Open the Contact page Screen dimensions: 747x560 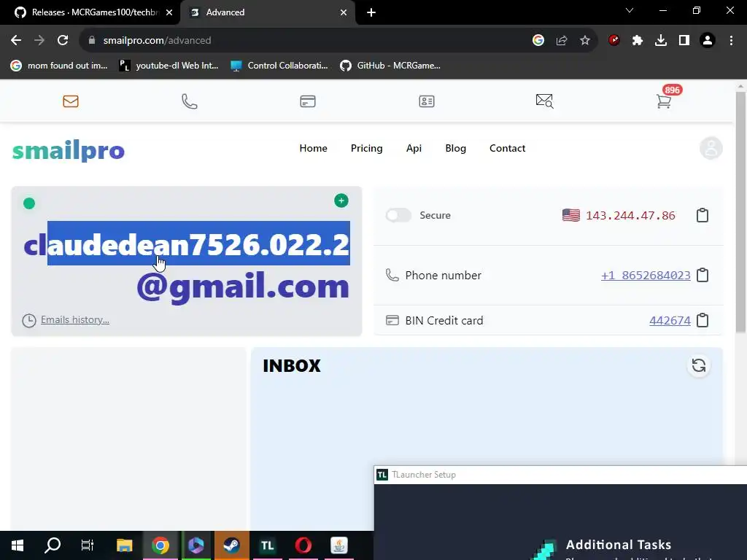(x=508, y=148)
